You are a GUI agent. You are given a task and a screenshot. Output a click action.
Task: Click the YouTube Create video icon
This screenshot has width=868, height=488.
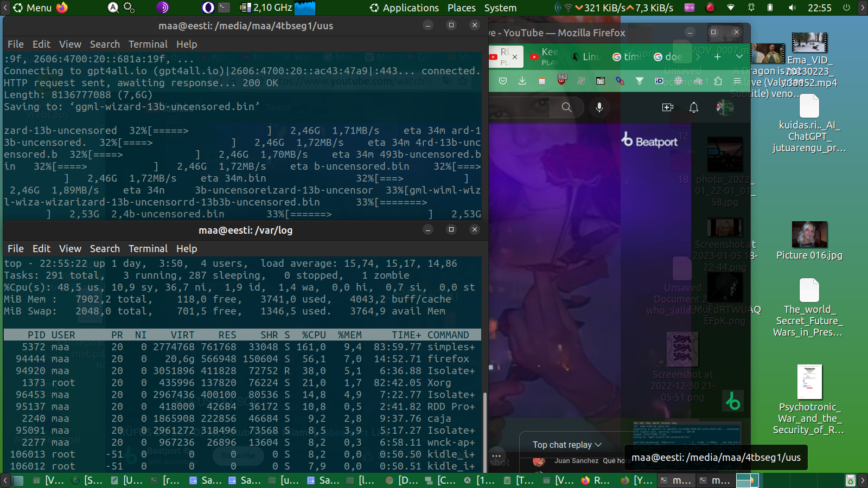click(x=668, y=107)
